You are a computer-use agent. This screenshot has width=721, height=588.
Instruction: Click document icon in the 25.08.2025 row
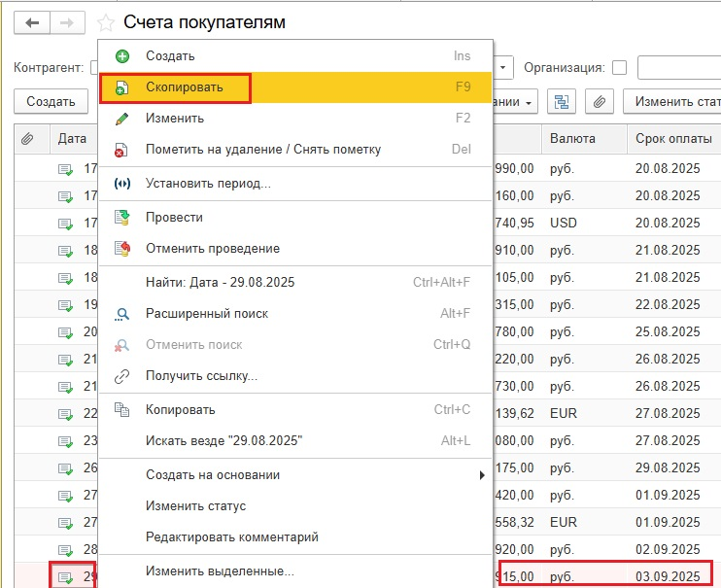tap(65, 332)
